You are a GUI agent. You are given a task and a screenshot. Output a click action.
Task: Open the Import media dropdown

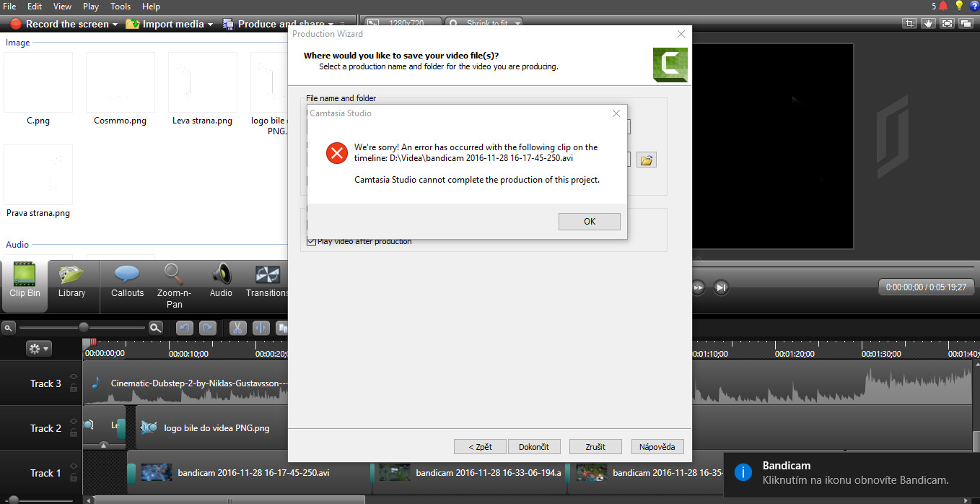170,24
